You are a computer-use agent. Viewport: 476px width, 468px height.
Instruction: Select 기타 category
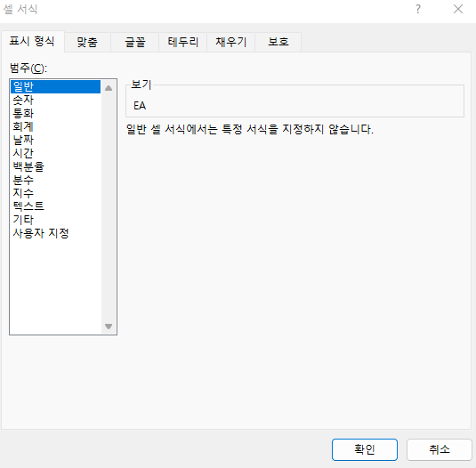pos(55,220)
